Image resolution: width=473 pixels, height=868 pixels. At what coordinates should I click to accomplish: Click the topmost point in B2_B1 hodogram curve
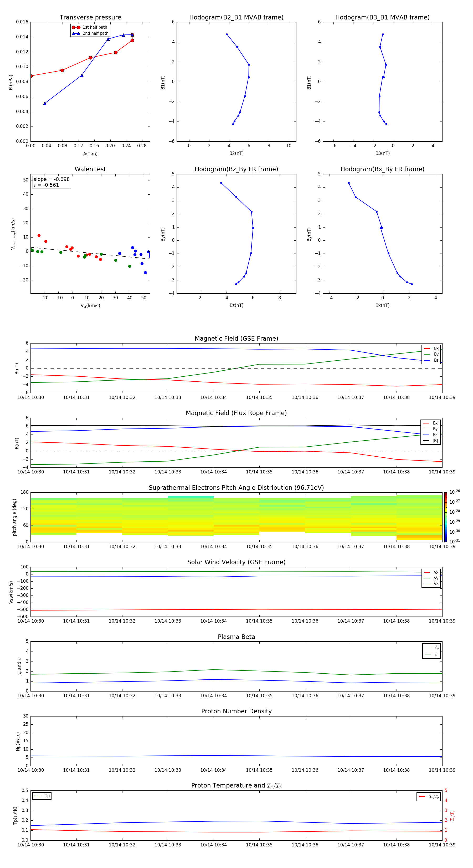pyautogui.click(x=227, y=34)
